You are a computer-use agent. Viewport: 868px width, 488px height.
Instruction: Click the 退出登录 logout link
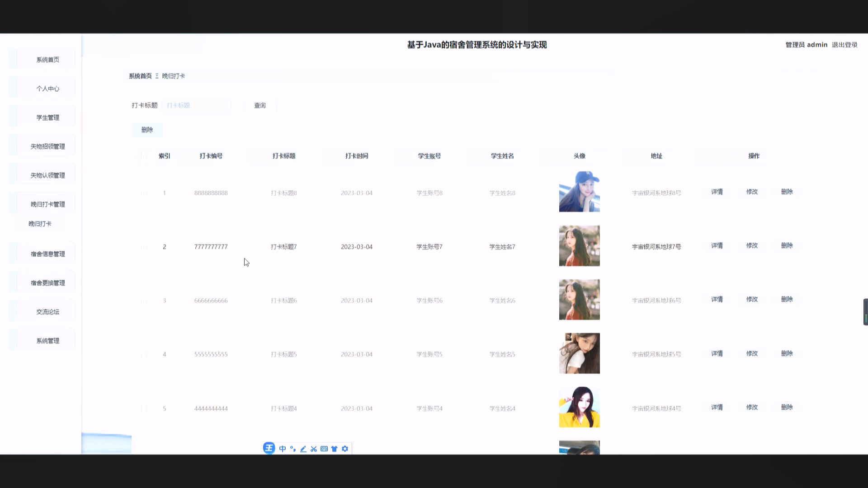tap(844, 45)
